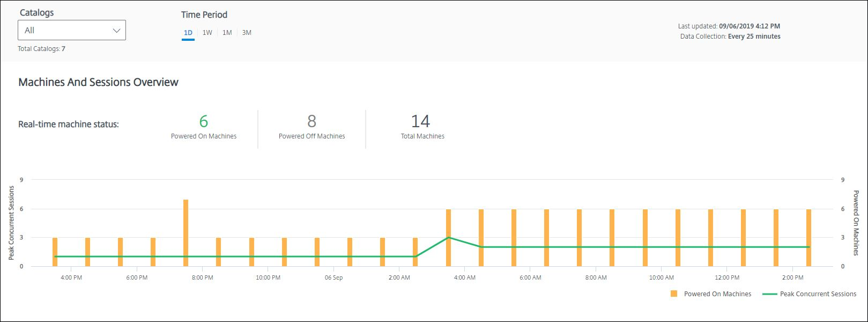868x322 pixels.
Task: Toggle the Powered On Machines legend swatch
Action: pyautogui.click(x=674, y=294)
